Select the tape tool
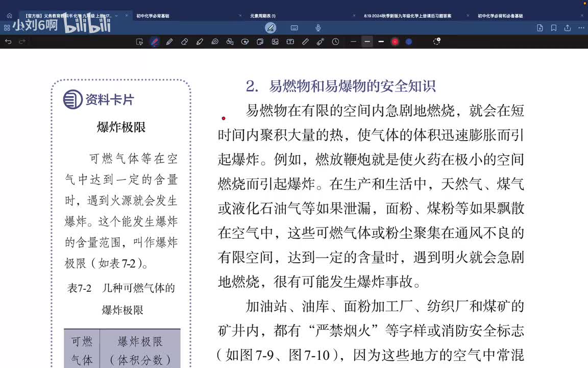 (215, 42)
